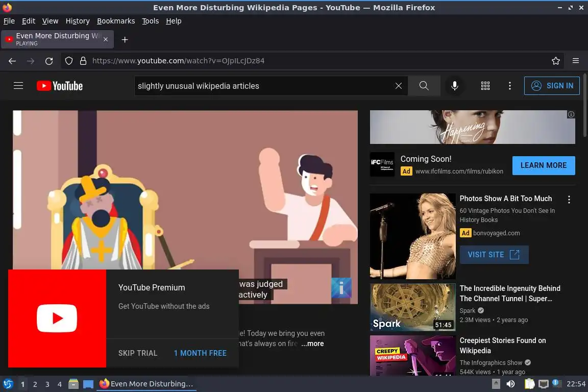588x392 pixels.
Task: Open the clipboard manager tray icon
Action: click(x=529, y=384)
